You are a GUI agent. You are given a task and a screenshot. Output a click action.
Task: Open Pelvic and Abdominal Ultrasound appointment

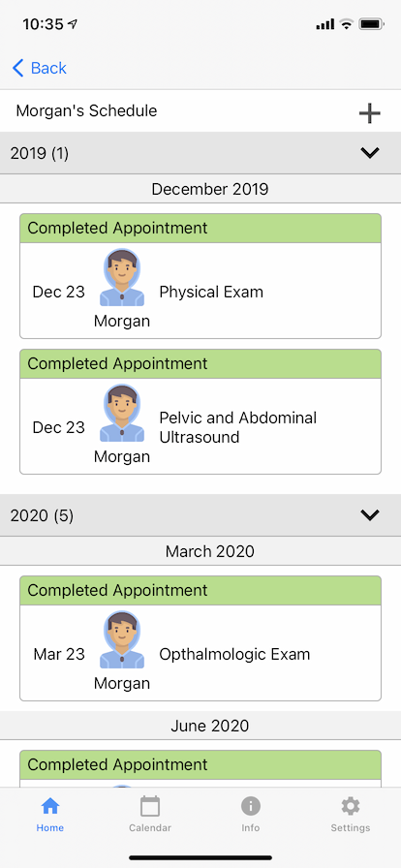click(200, 412)
